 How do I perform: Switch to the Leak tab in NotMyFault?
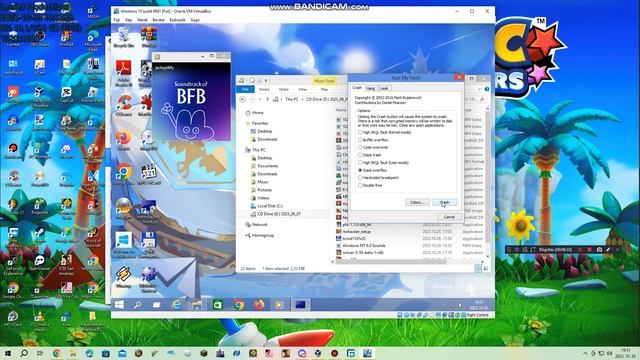point(384,88)
